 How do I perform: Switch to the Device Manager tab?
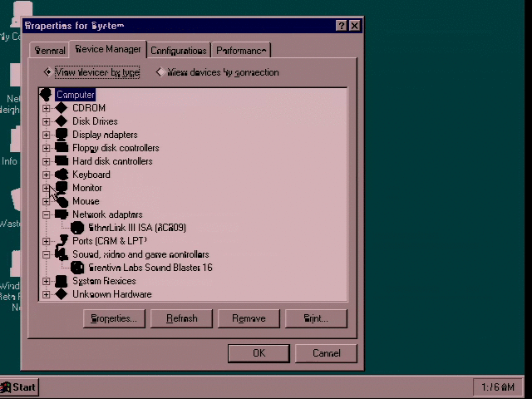[108, 50]
